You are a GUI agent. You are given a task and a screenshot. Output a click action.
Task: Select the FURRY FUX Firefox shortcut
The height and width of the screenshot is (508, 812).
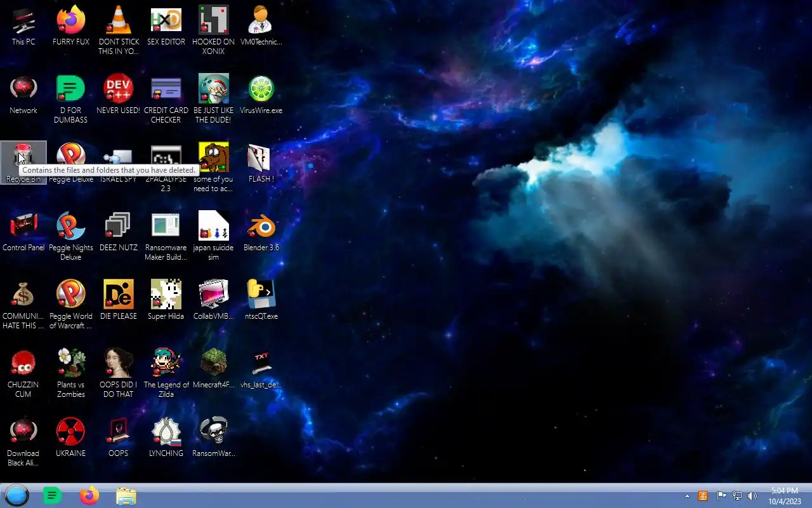(x=71, y=27)
